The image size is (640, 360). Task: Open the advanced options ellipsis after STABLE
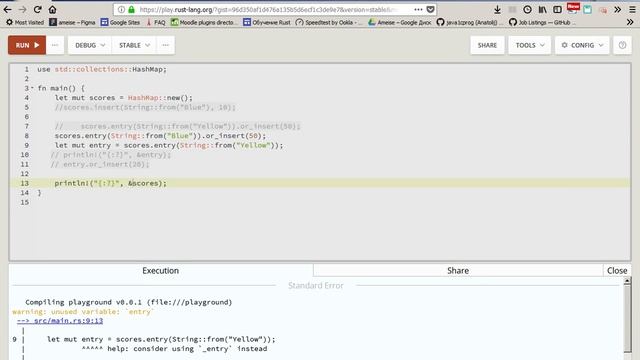click(165, 45)
